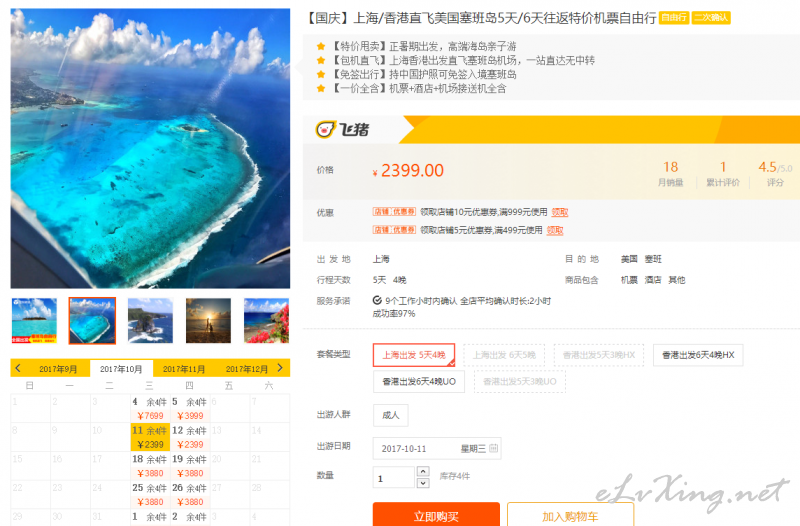Screen dimensions: 800x526
Task: Go to previous month with left arrow
Action: (18, 368)
